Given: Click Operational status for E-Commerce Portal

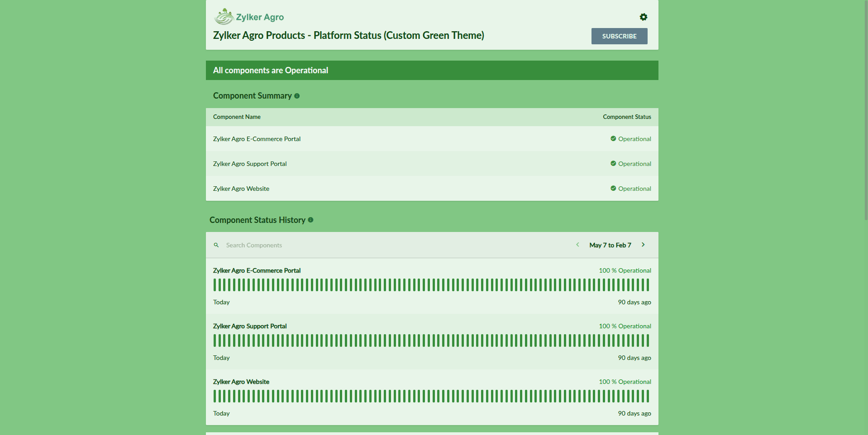Looking at the screenshot, I should [x=634, y=139].
